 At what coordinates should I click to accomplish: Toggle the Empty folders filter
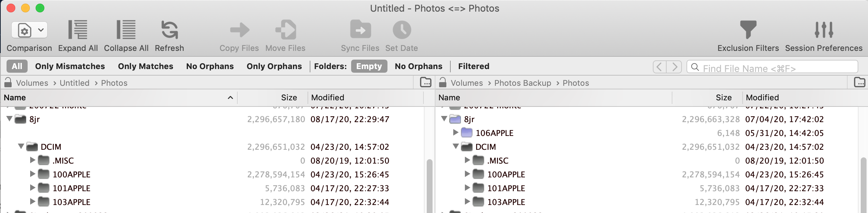(x=369, y=66)
